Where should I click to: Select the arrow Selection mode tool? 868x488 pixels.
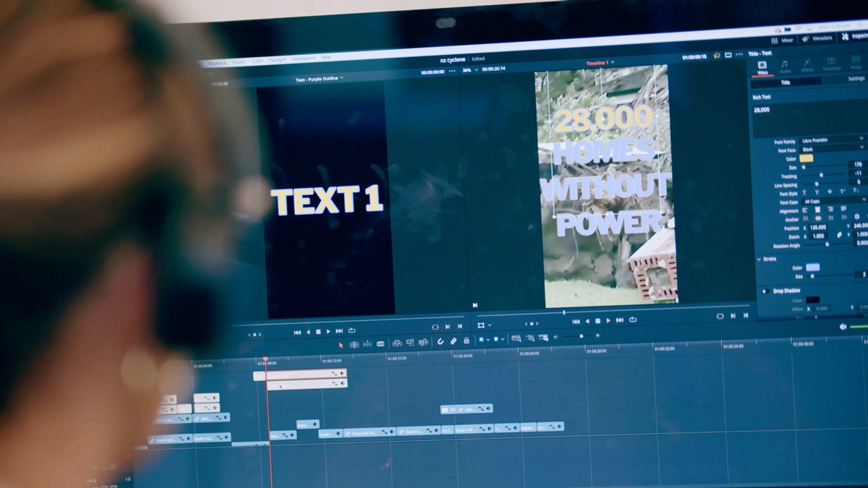341,344
